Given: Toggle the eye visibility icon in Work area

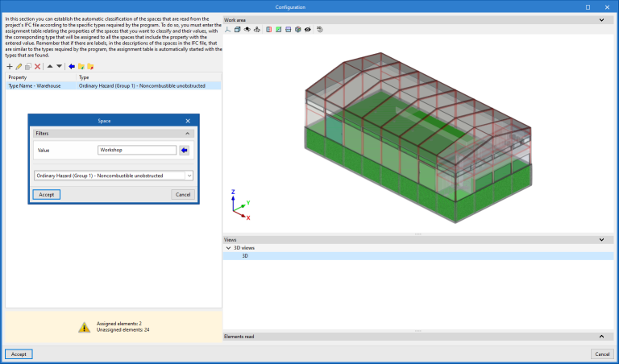Looking at the screenshot, I should (308, 30).
